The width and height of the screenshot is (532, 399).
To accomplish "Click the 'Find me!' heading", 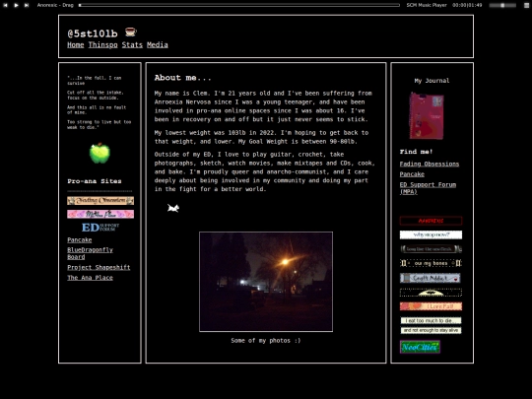I will [416, 152].
